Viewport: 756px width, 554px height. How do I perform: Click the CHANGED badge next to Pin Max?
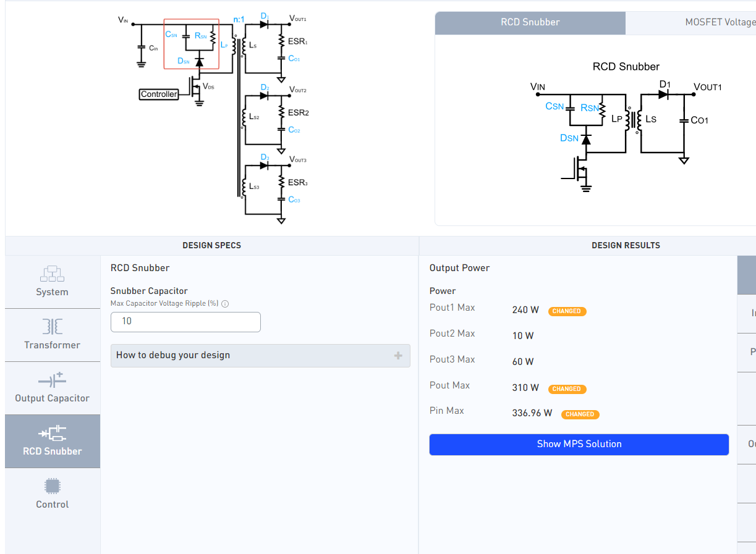(x=580, y=414)
